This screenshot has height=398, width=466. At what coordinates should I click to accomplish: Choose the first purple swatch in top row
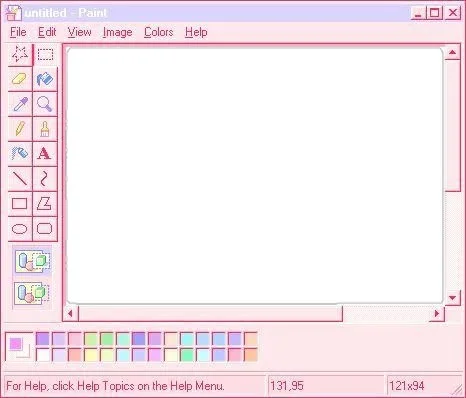tap(43, 339)
